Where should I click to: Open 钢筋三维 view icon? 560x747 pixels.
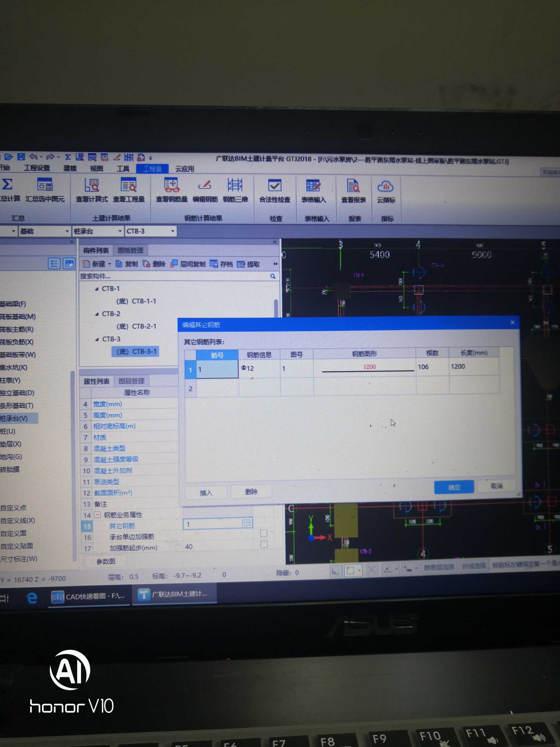235,185
